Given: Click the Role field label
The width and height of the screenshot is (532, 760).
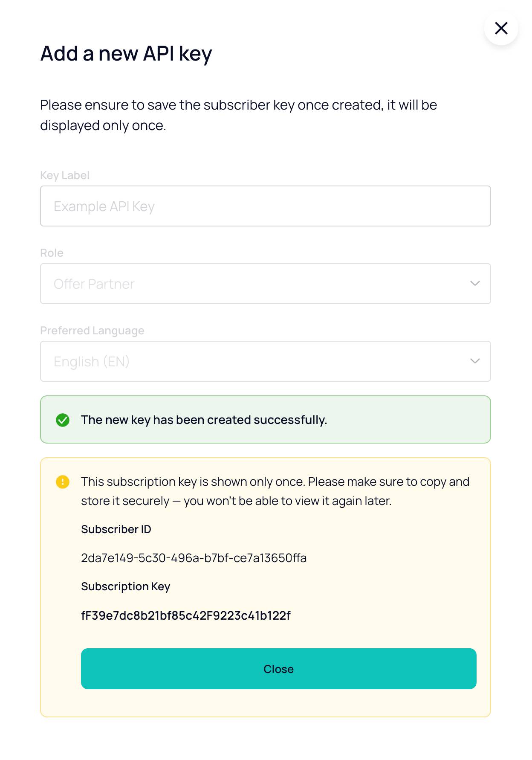Looking at the screenshot, I should (x=52, y=253).
